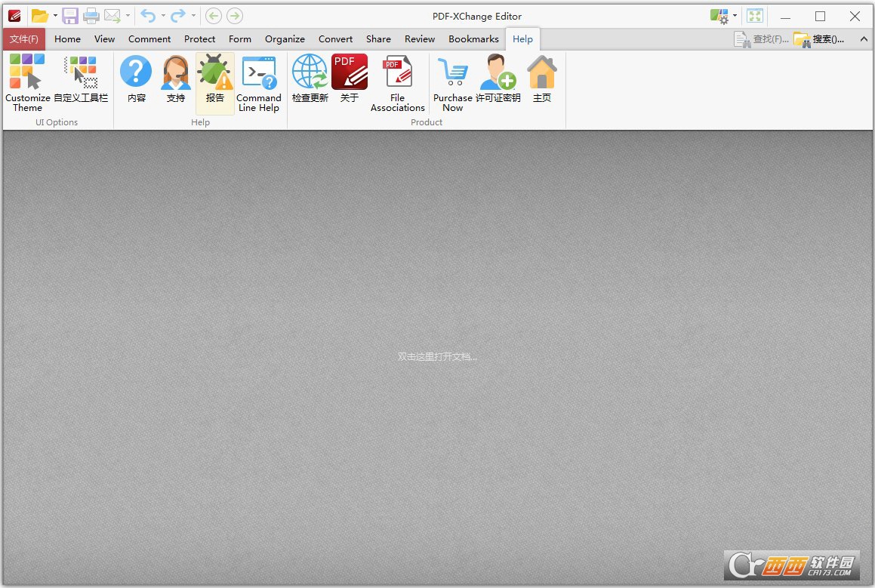875x588 pixels.
Task: Click the Save floppy disk icon
Action: coord(69,16)
